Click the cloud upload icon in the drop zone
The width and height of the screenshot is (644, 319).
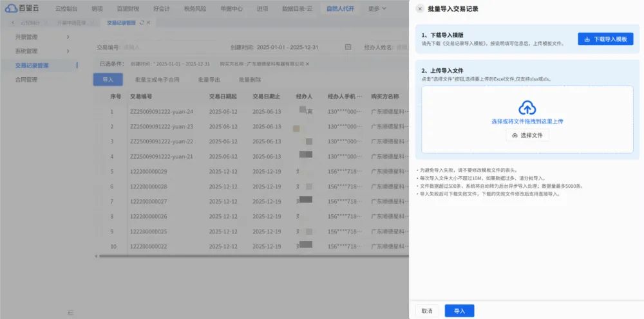tap(527, 108)
